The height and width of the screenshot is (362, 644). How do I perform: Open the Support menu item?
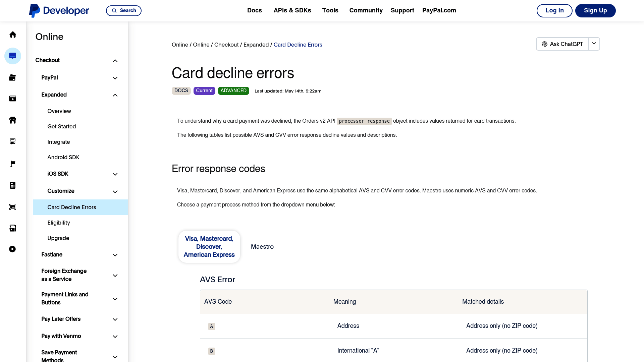402,10
